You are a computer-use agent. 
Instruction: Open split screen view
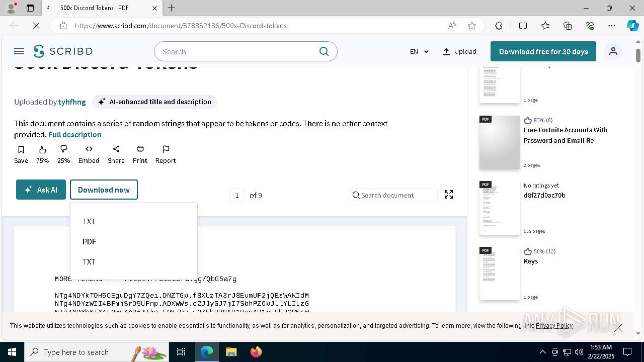pos(523,26)
